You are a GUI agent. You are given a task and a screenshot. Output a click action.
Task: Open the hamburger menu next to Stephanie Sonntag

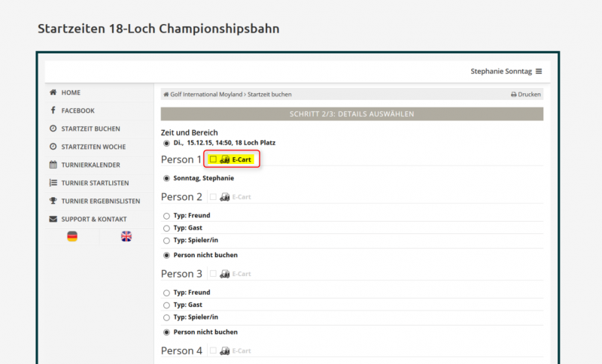539,71
